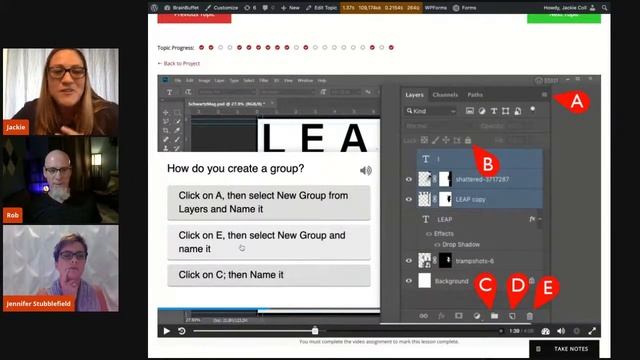This screenshot has height=360, width=640.
Task: Select the Eyedropper tool
Action: point(177,130)
